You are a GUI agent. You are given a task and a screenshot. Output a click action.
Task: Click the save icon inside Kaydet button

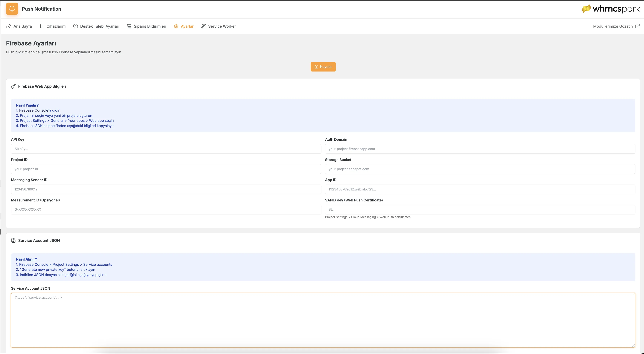(x=316, y=67)
